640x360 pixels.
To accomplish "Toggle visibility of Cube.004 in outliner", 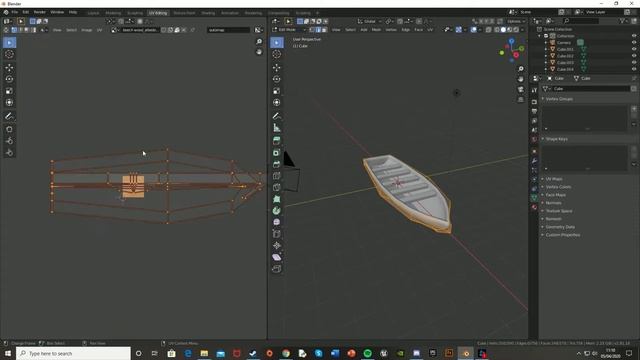I will click(x=634, y=69).
